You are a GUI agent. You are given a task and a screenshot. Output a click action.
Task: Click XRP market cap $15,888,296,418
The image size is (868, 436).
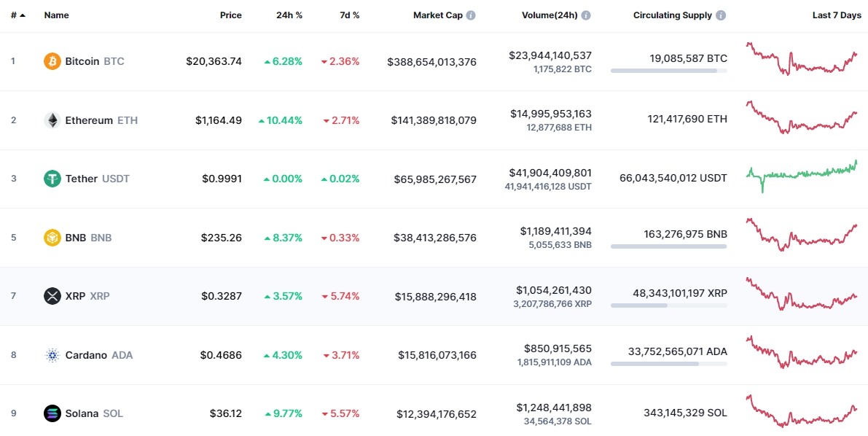pos(436,297)
